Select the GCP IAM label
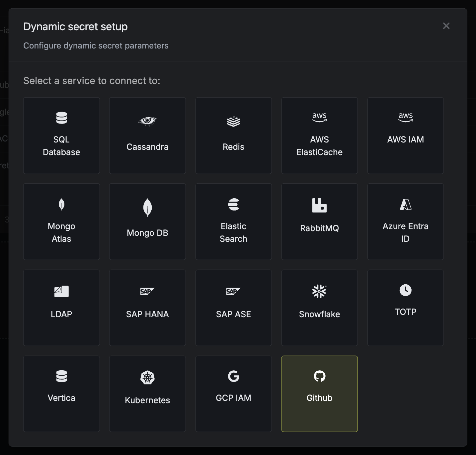 pyautogui.click(x=233, y=398)
